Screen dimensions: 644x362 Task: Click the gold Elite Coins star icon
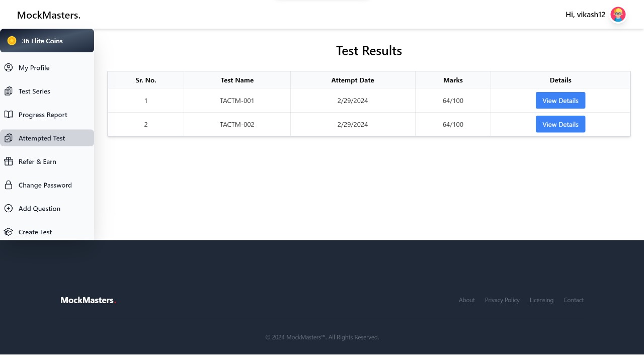pyautogui.click(x=12, y=41)
